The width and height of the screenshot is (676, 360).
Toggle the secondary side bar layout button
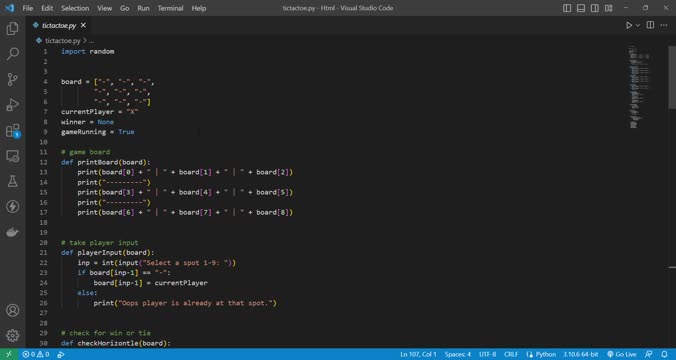pyautogui.click(x=595, y=8)
